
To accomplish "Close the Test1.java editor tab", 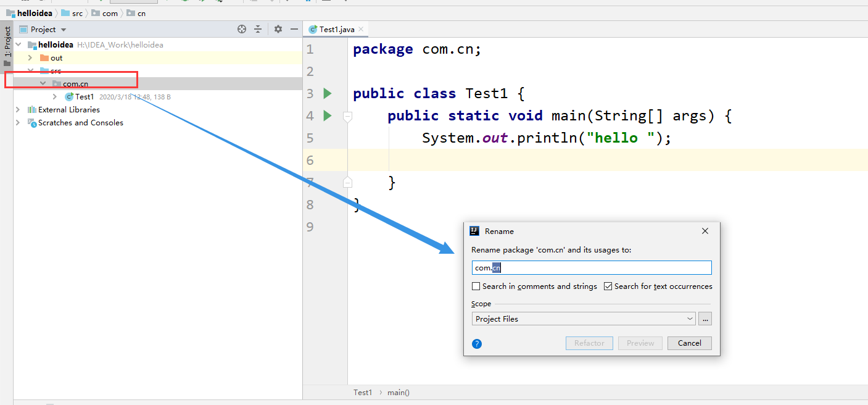I will 361,29.
